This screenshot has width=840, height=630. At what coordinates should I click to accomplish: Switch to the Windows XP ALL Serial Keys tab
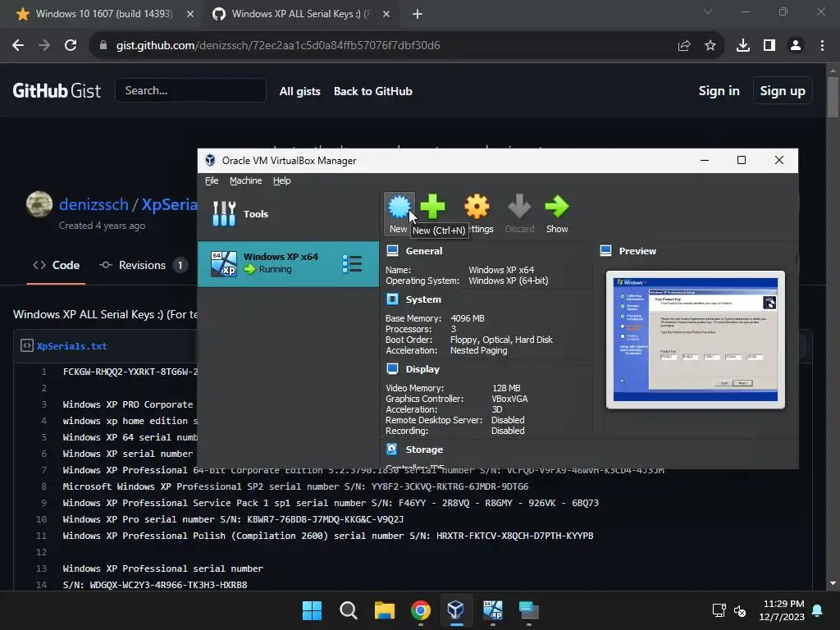pos(300,14)
